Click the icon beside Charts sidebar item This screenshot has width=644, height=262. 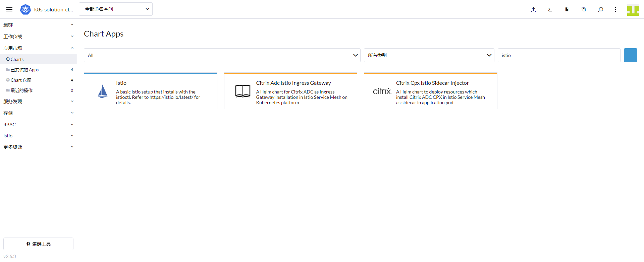tap(8, 59)
